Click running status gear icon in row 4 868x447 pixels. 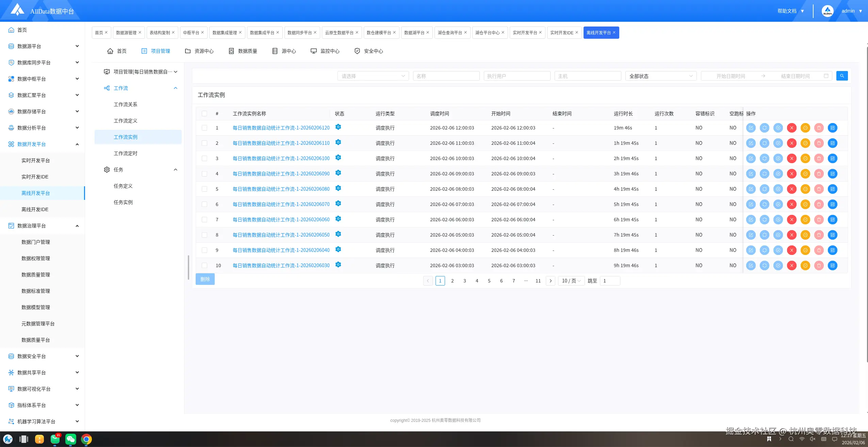(338, 173)
